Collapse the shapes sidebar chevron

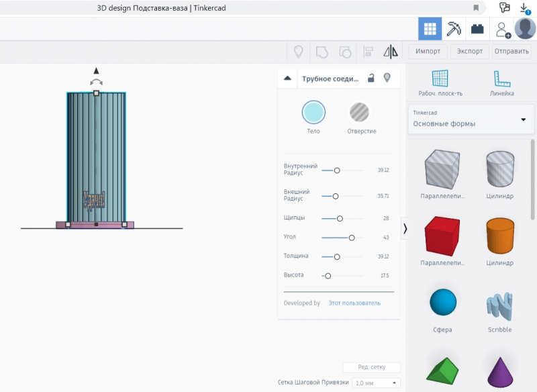pos(405,228)
